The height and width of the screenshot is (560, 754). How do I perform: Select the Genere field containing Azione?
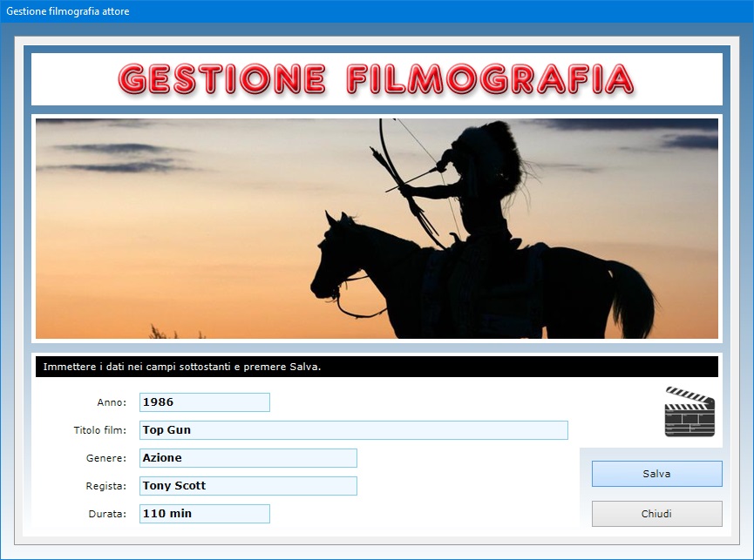(x=248, y=458)
